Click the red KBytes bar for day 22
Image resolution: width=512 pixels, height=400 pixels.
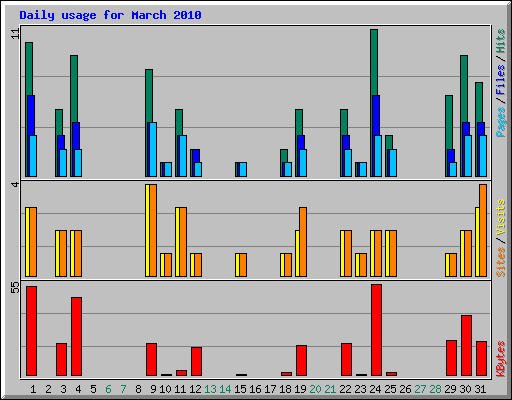point(346,360)
